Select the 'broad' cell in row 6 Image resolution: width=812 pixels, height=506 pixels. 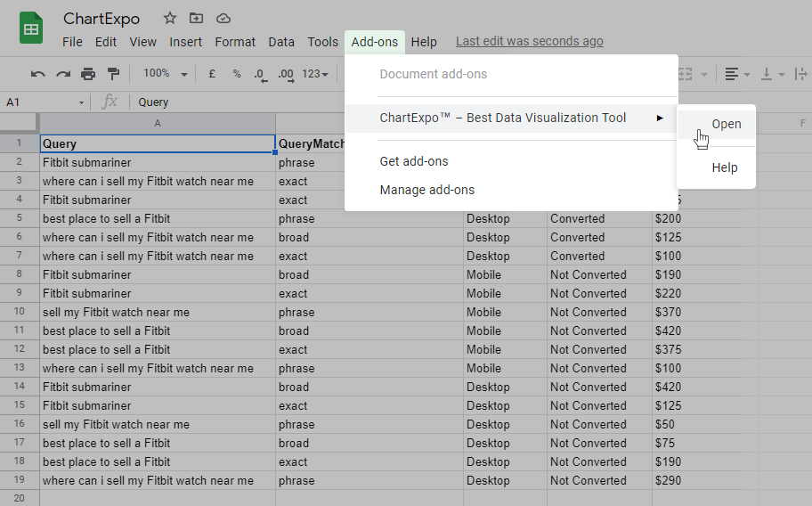pos(369,238)
